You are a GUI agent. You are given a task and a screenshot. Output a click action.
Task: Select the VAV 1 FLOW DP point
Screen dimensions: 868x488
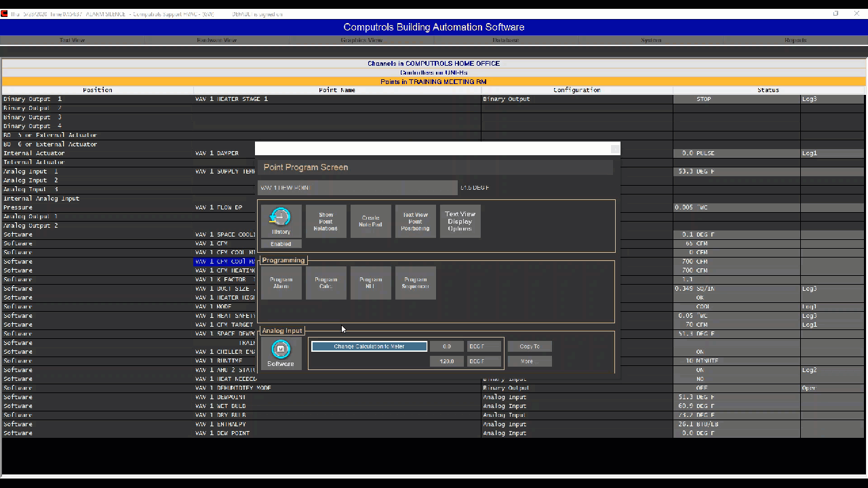click(x=218, y=207)
